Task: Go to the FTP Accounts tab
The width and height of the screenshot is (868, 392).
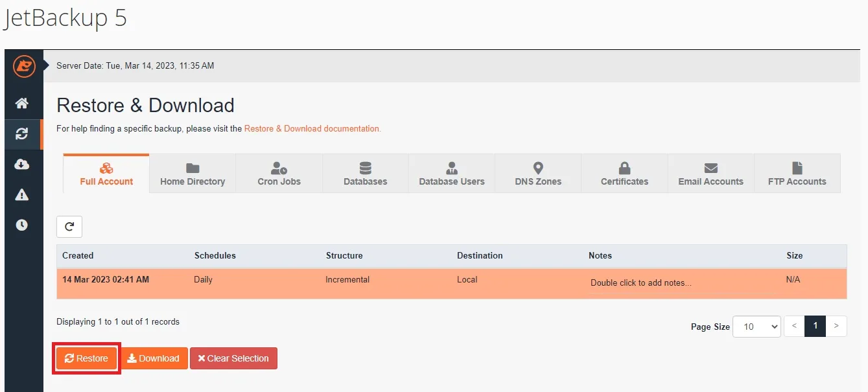Action: 797,174
